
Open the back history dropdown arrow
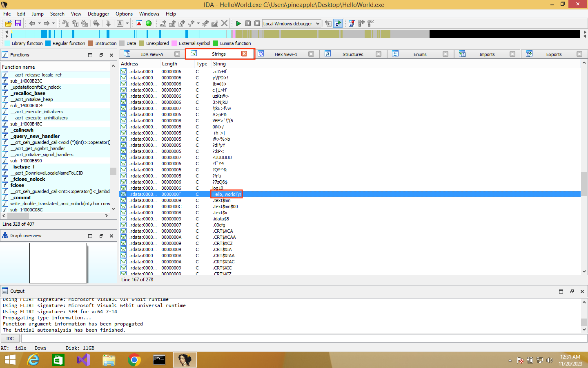point(39,23)
